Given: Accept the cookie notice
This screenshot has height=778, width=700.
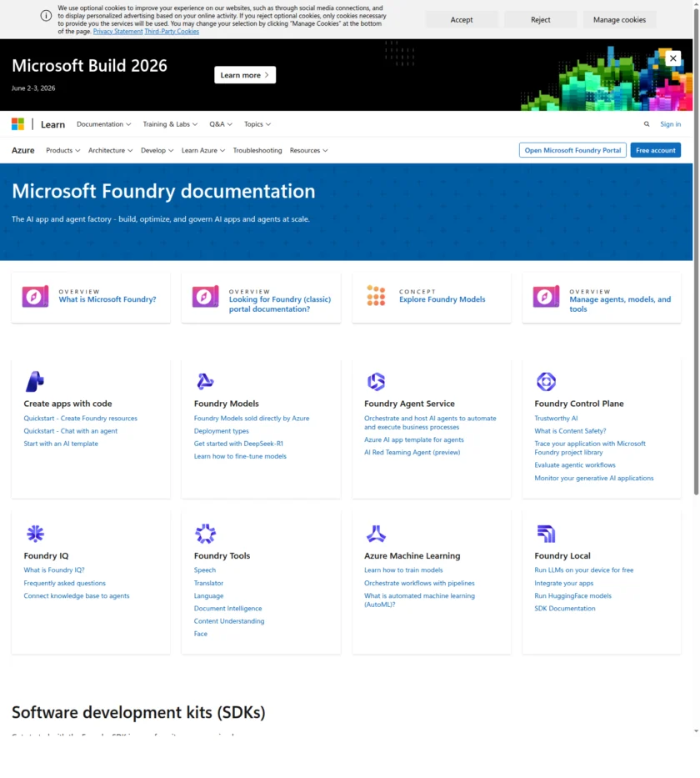Looking at the screenshot, I should [462, 18].
